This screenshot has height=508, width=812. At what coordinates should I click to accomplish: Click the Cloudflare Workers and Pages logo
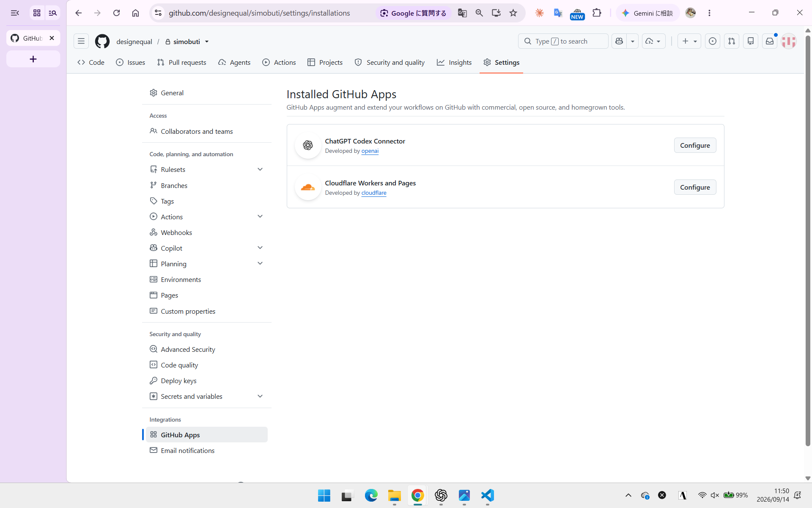(x=308, y=187)
